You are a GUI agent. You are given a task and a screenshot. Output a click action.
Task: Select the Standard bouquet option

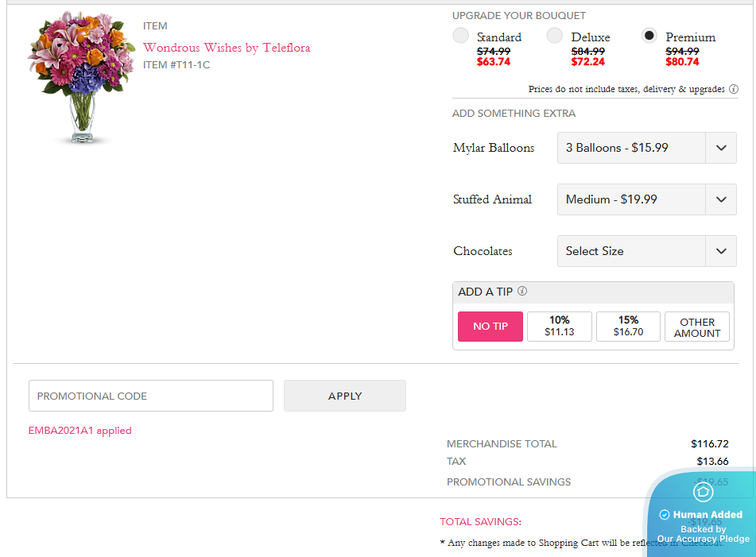(461, 36)
